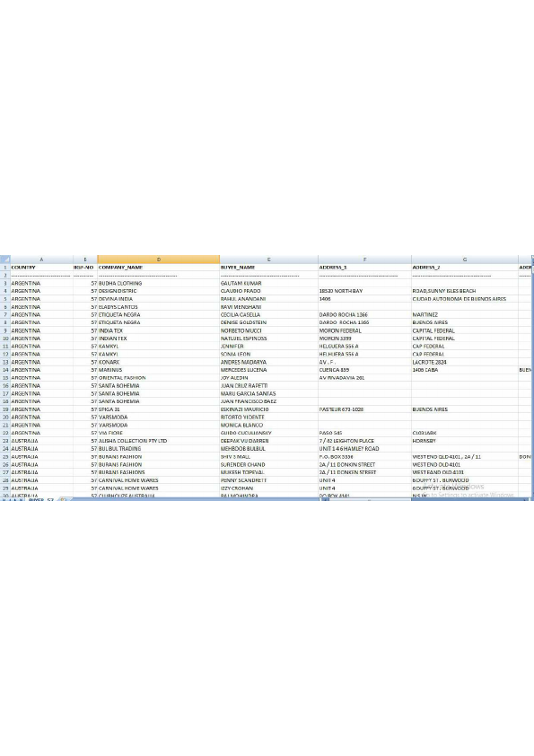Select row 14 header number
Screen dimensions: 534x756
click(x=4, y=370)
